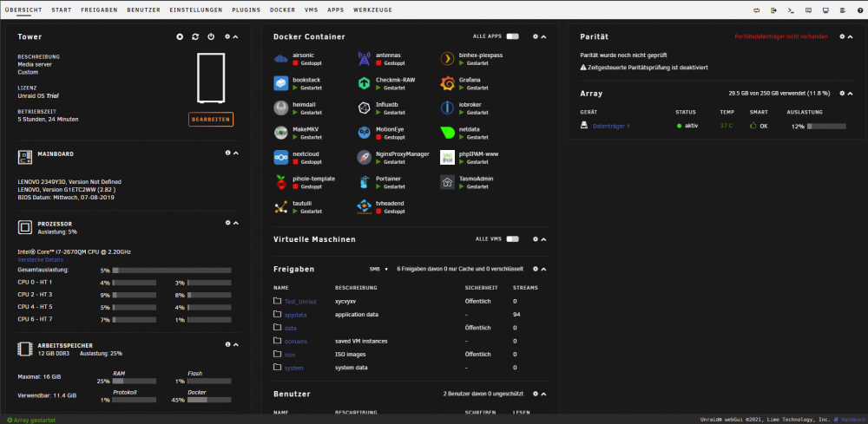Open the SMB dropdown in Freigaben
This screenshot has width=868, height=424.
pos(378,269)
